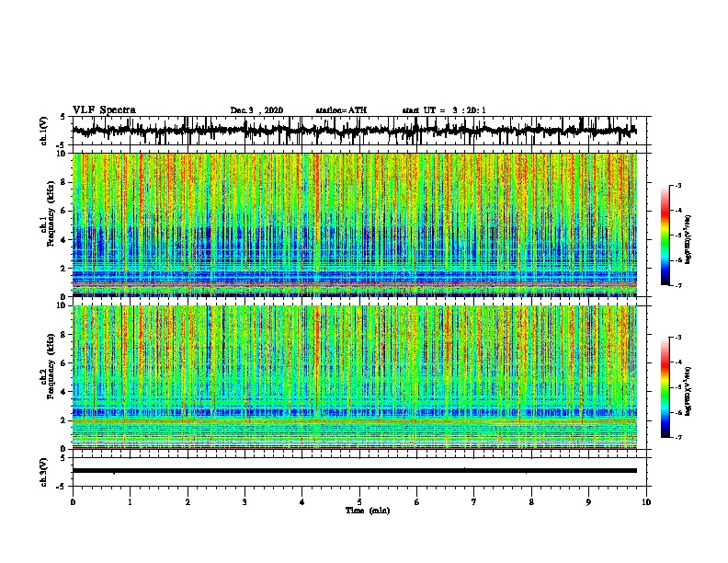The height and width of the screenshot is (563, 728).
Task: Click the time axis end tick "10"
Action: [646, 502]
